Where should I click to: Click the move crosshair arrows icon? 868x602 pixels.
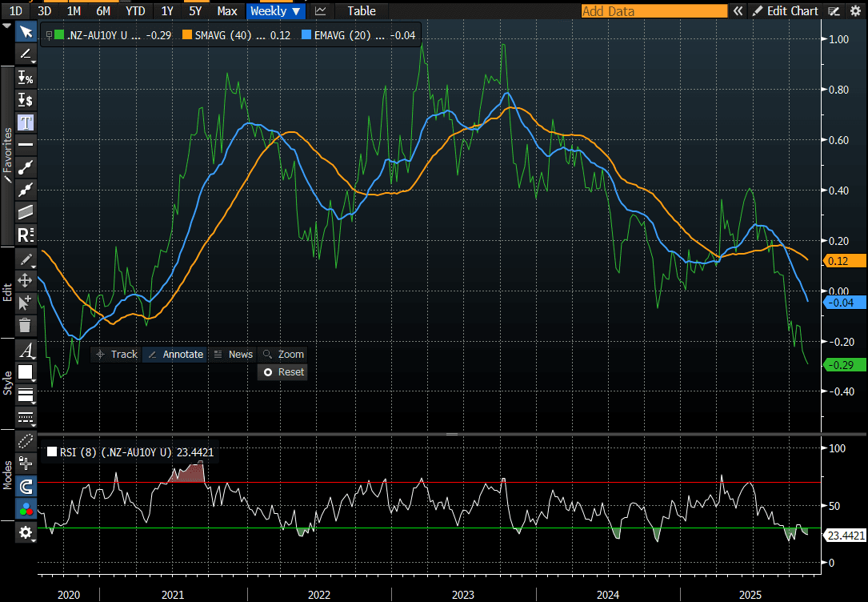click(x=26, y=280)
